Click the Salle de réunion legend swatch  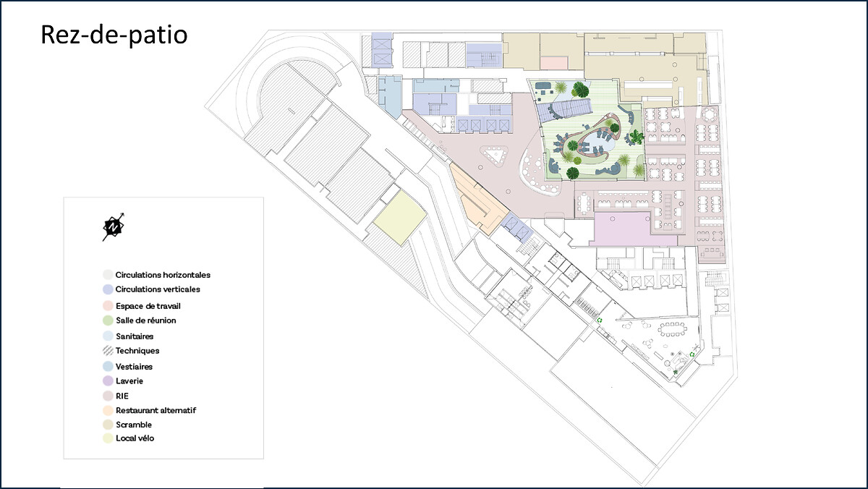(x=107, y=320)
